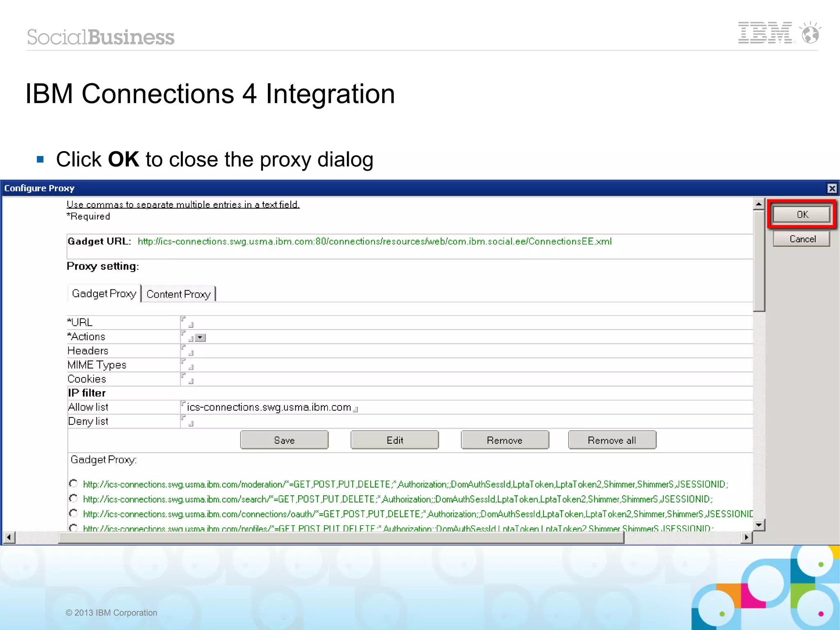Image resolution: width=840 pixels, height=630 pixels.
Task: Open the Actions dropdown arrow
Action: click(200, 338)
